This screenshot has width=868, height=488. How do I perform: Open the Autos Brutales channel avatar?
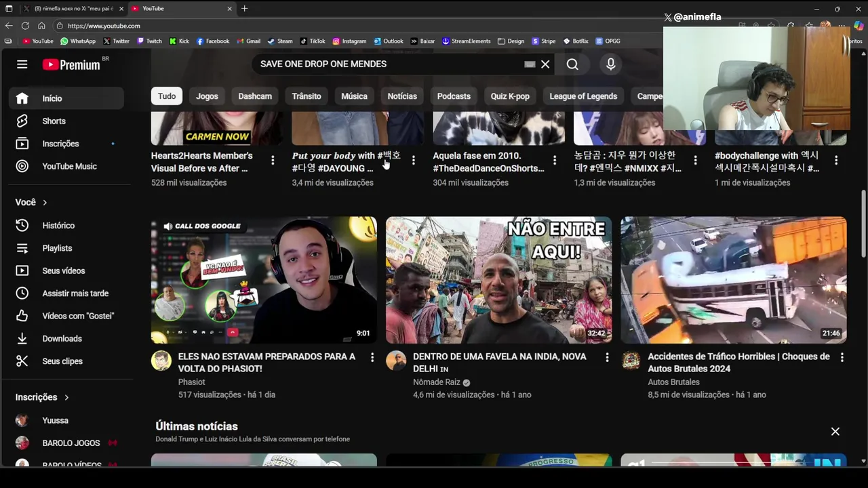pyautogui.click(x=631, y=361)
